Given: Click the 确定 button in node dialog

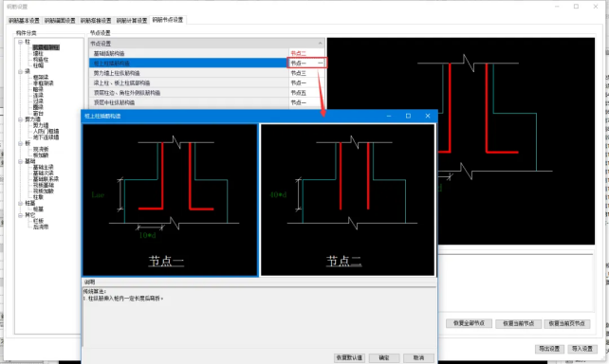Looking at the screenshot, I should pyautogui.click(x=384, y=357).
